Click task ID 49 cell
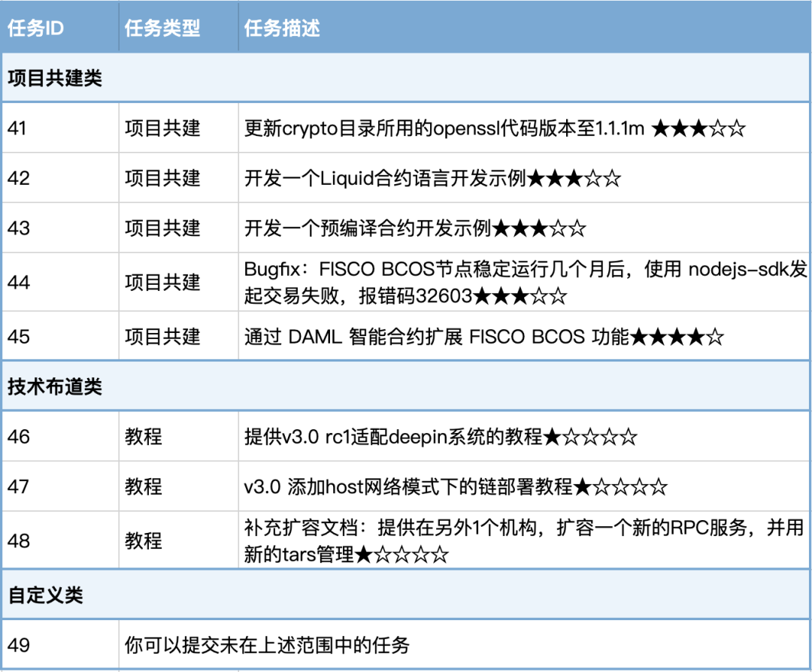 pos(60,644)
